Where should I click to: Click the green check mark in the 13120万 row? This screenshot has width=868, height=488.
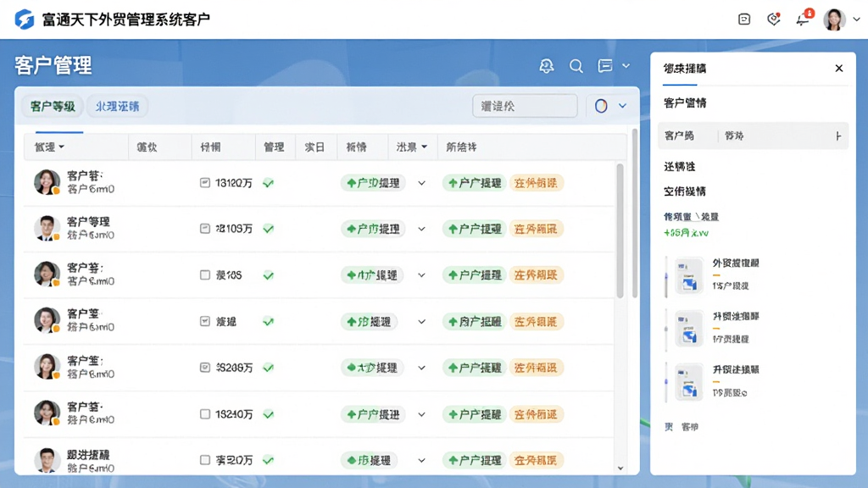pos(269,183)
